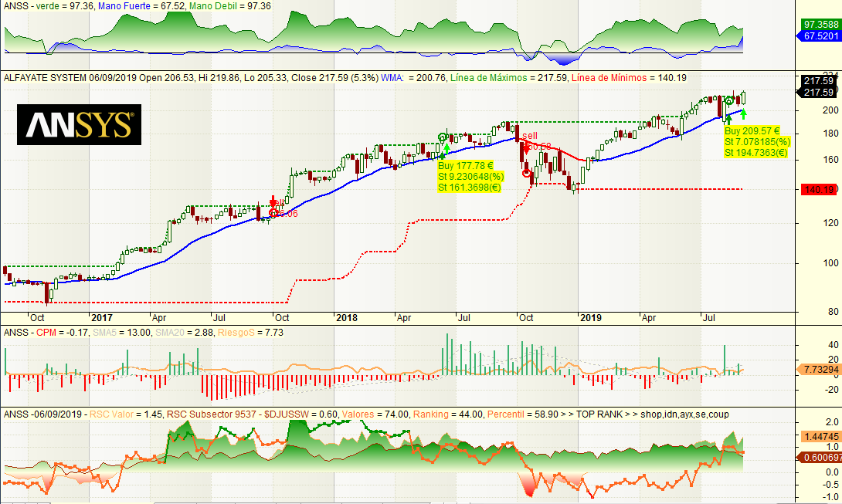
Task: Click the 2018 year marker on time axis
Action: coord(347,318)
